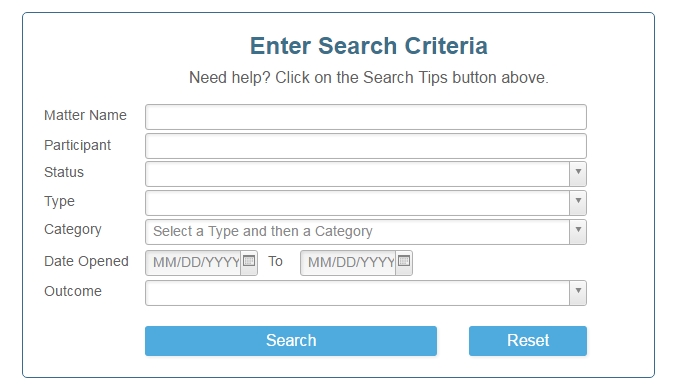
Task: Click the Matter Name label
Action: [85, 115]
